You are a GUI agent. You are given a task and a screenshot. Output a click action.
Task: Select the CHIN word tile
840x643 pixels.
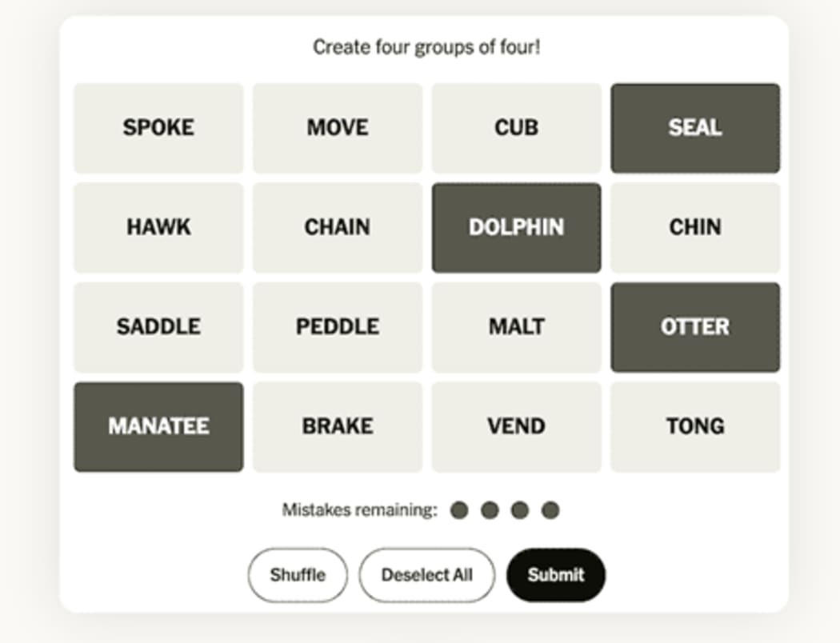tap(695, 227)
